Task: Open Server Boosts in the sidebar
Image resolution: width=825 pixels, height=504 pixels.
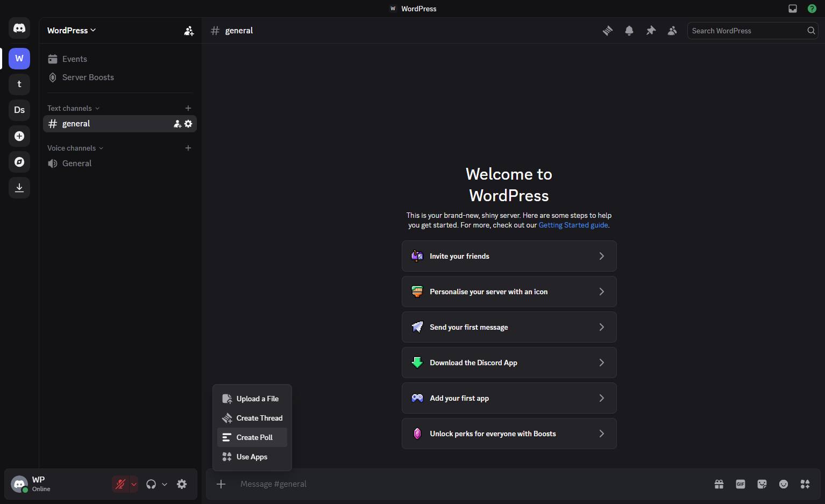Action: click(x=120, y=77)
